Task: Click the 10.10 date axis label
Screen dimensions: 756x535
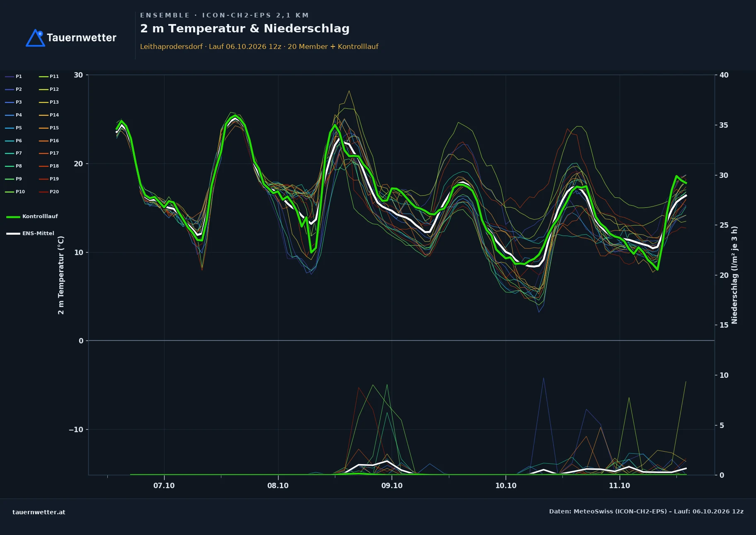Action: coord(506,486)
